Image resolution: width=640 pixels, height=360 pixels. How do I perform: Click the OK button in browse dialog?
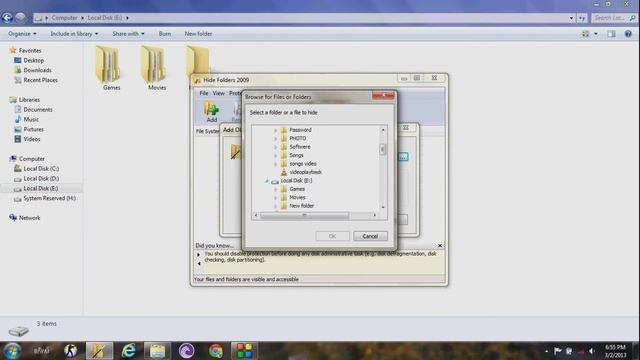(332, 236)
